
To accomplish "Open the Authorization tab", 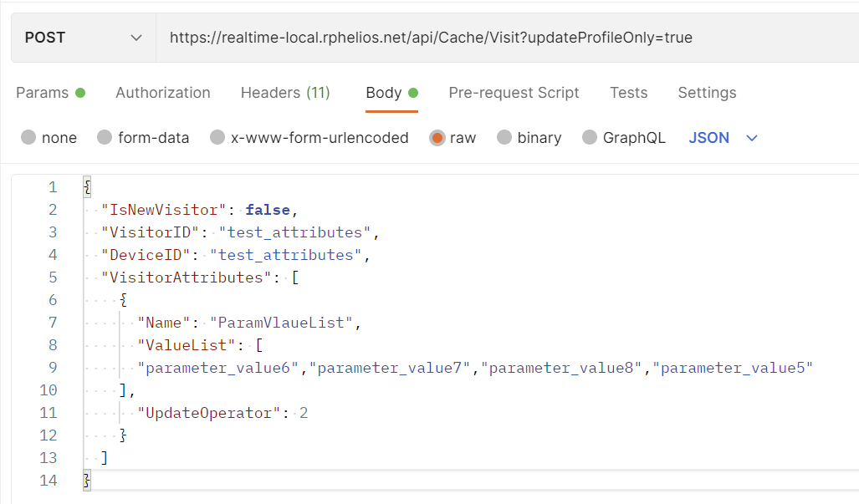I will [162, 93].
